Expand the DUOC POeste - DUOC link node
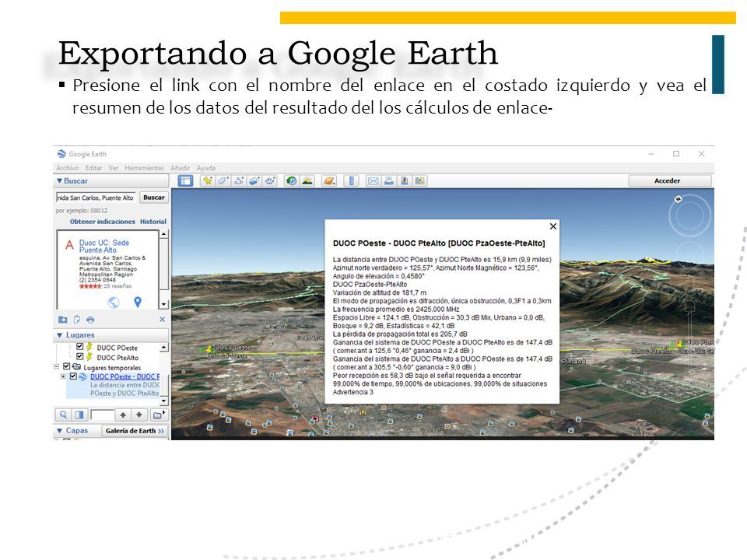The width and height of the screenshot is (747, 560). point(63,376)
